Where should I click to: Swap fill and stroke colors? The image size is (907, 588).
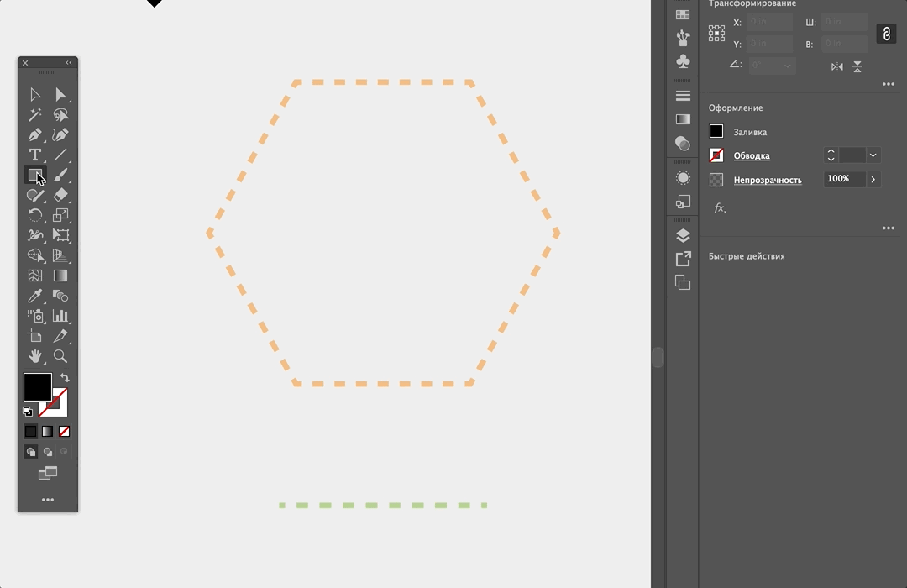65,378
